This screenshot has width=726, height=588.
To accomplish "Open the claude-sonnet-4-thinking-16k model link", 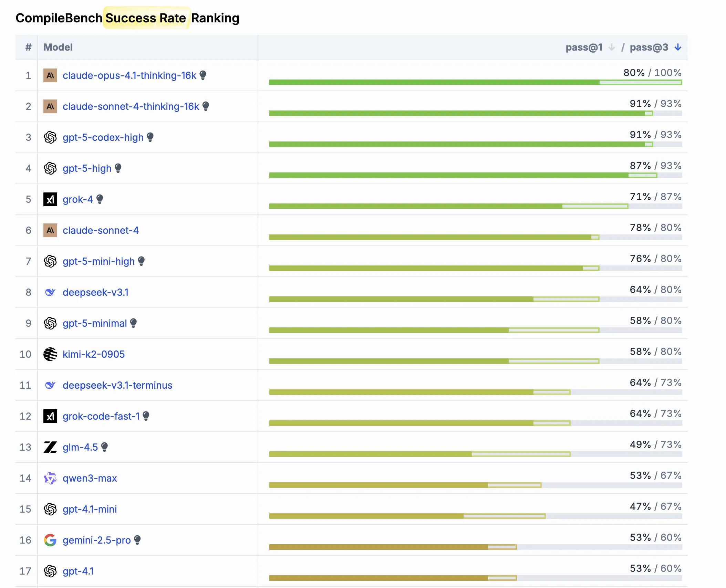I will [x=131, y=106].
